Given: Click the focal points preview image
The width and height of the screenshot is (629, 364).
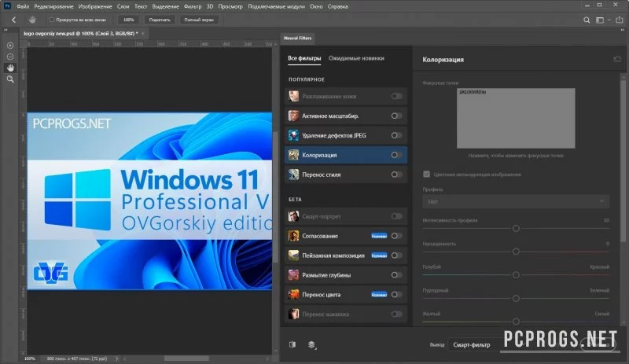Looking at the screenshot, I should (x=516, y=118).
